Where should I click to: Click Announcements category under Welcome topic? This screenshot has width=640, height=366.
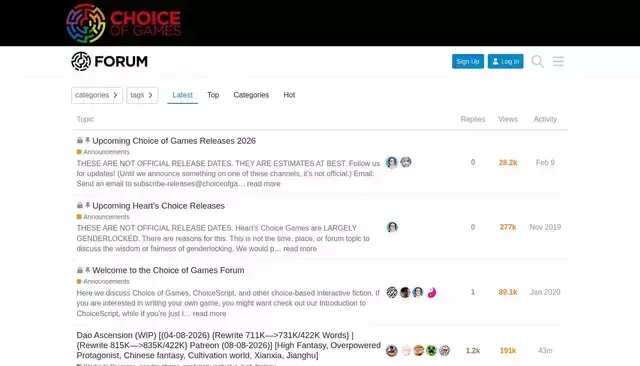(103, 282)
